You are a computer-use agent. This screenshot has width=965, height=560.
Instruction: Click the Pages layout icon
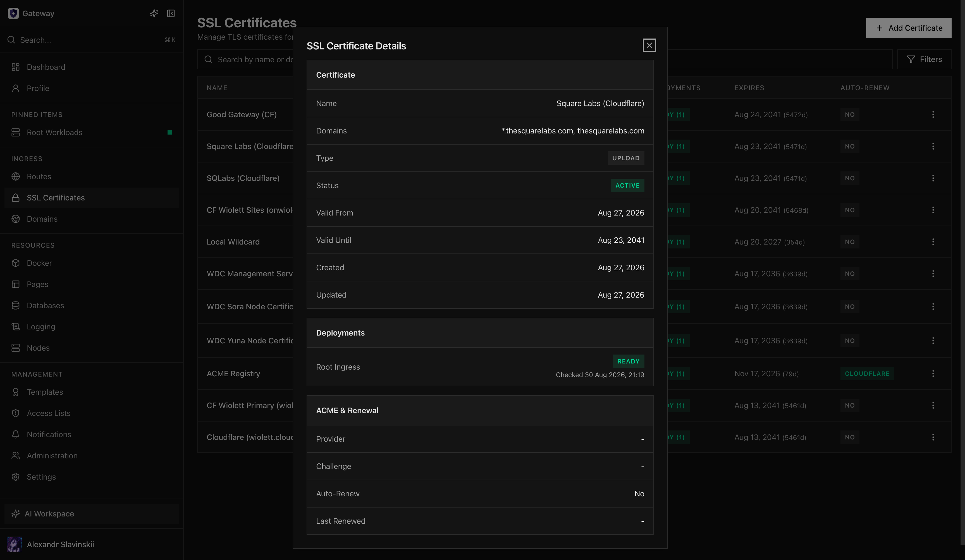(16, 284)
